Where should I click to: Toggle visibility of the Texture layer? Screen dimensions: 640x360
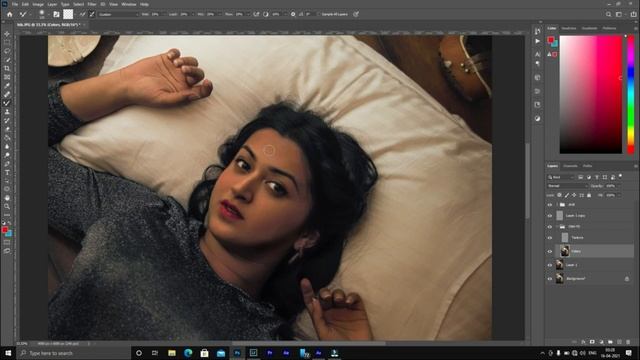(549, 238)
